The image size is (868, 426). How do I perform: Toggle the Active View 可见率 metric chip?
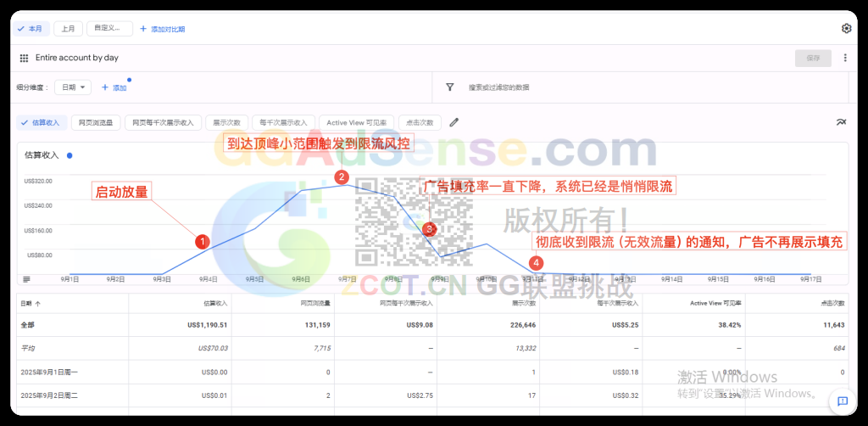tap(357, 122)
